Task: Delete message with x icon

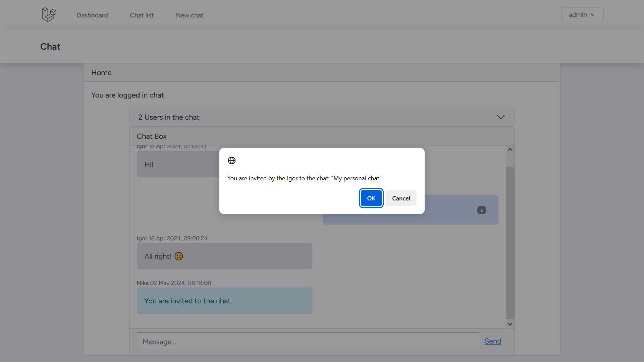Action: click(481, 210)
